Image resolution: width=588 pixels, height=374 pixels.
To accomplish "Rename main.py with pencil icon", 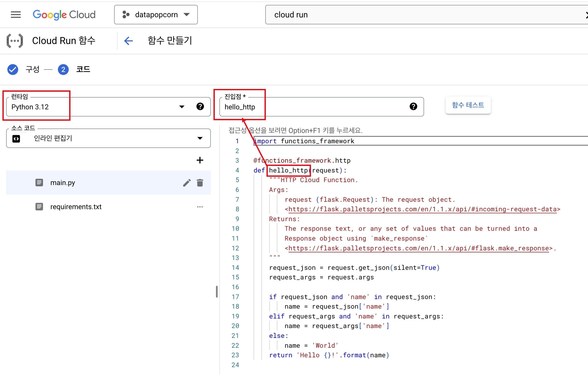I will 187,183.
